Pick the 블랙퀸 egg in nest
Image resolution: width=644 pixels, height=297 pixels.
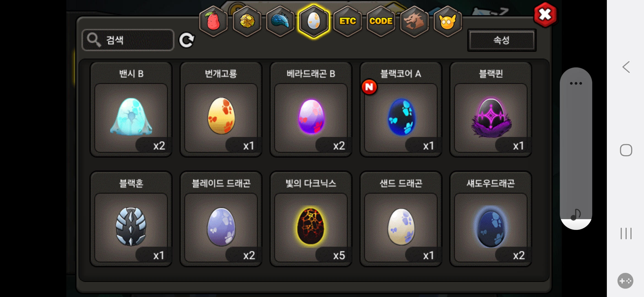pos(491,110)
